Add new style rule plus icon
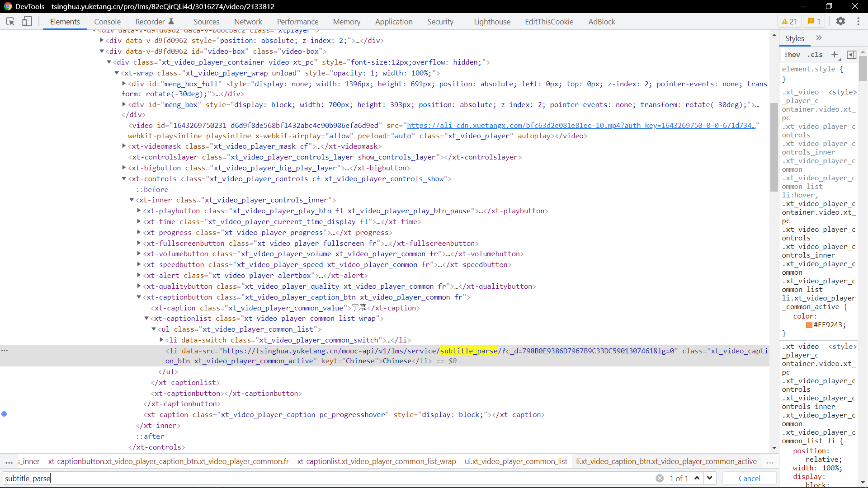Image resolution: width=868 pixels, height=488 pixels. (835, 55)
